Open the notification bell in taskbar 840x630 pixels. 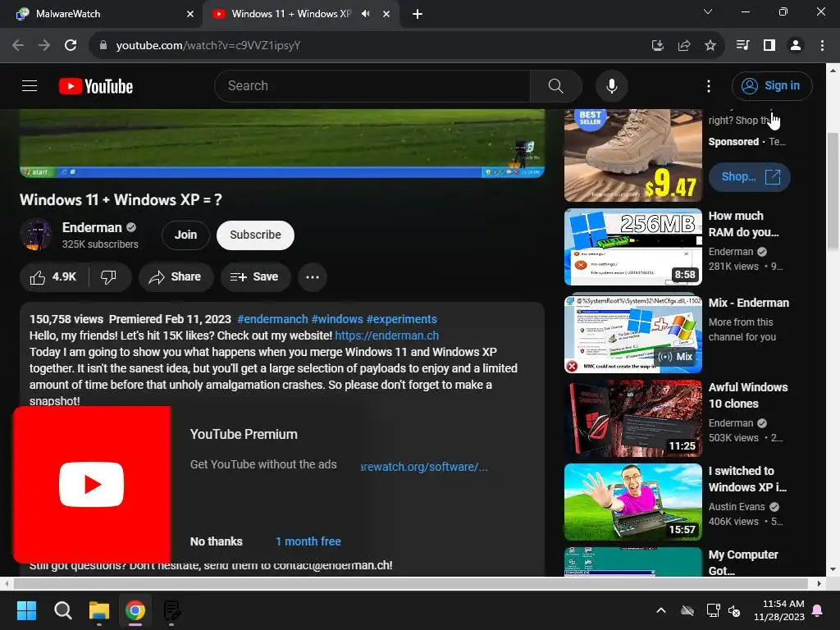818,610
